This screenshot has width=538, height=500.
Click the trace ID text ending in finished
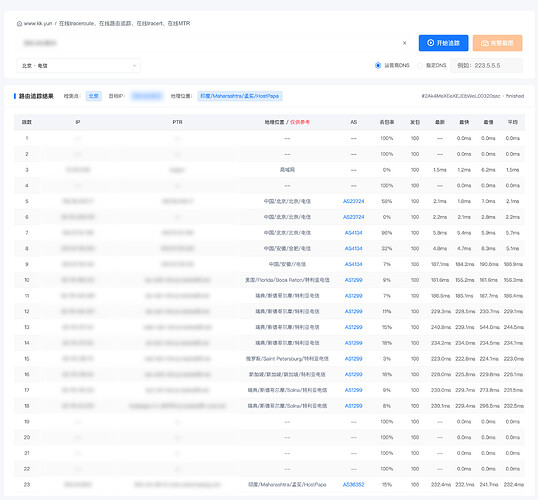coord(472,96)
